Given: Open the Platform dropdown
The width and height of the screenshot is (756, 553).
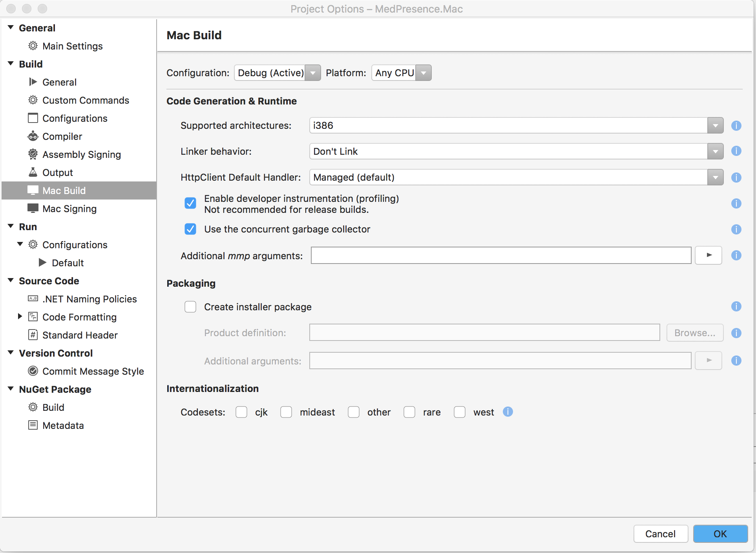Looking at the screenshot, I should (x=402, y=73).
